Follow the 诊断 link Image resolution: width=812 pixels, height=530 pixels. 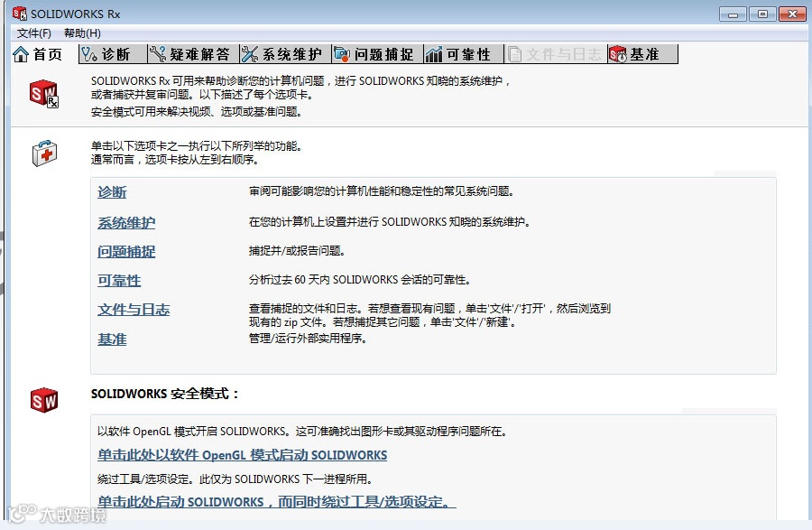pos(112,192)
